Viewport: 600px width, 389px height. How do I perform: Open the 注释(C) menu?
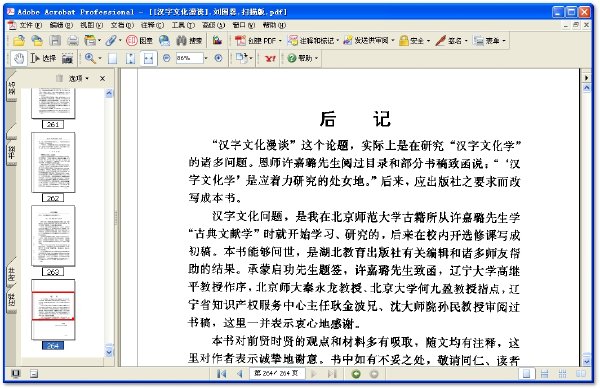152,25
